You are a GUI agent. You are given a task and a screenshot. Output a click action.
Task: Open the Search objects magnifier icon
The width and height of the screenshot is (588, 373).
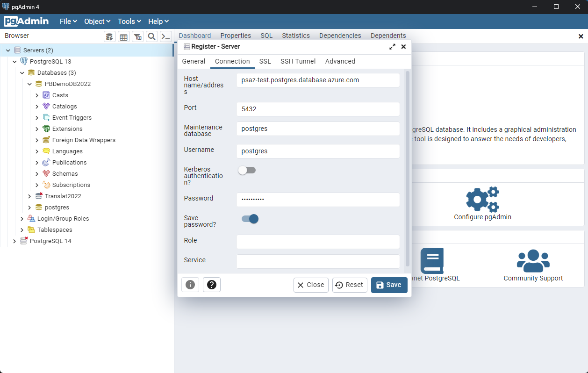click(x=151, y=36)
